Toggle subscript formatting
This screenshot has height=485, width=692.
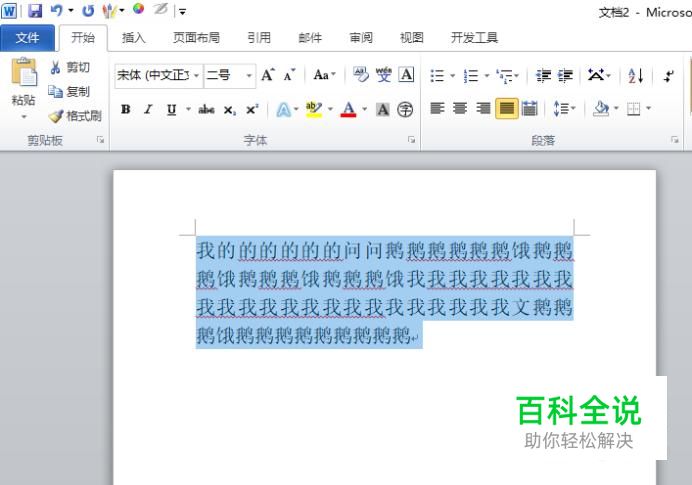point(229,110)
